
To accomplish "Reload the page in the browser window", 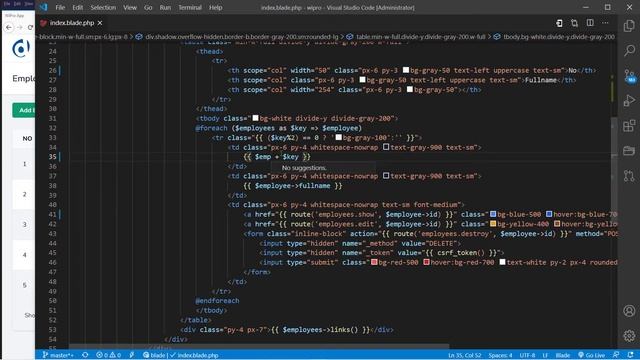I will 30,27.
